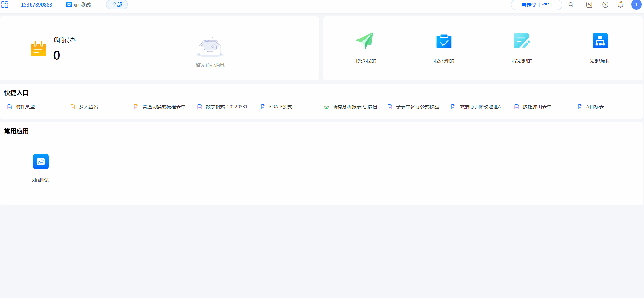Open the address book contacts icon
The width and height of the screenshot is (644, 298).
(589, 5)
